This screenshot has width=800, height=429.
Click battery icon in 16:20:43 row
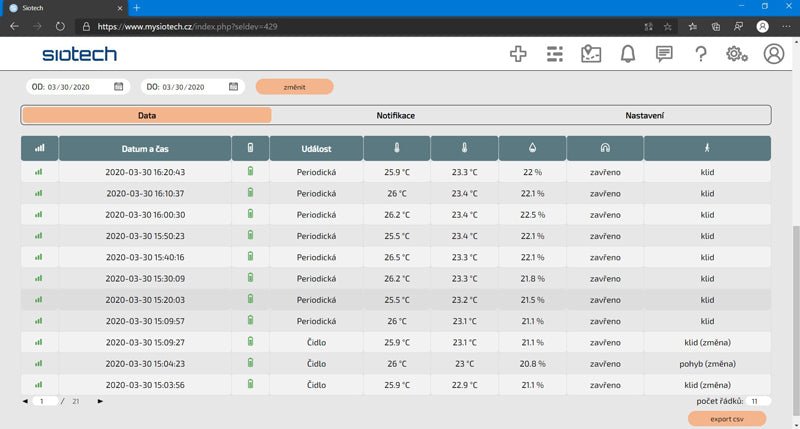click(x=250, y=171)
